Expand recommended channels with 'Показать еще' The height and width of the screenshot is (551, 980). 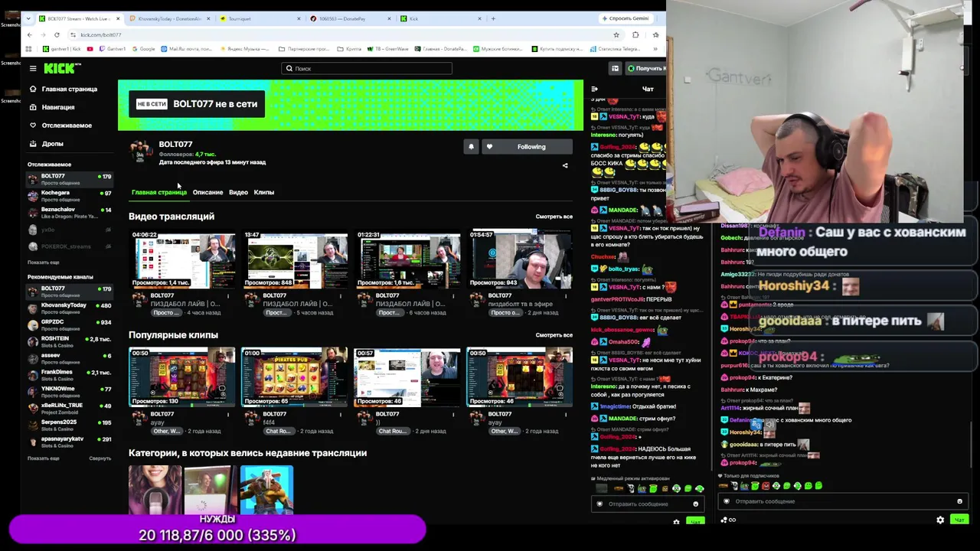coord(44,458)
